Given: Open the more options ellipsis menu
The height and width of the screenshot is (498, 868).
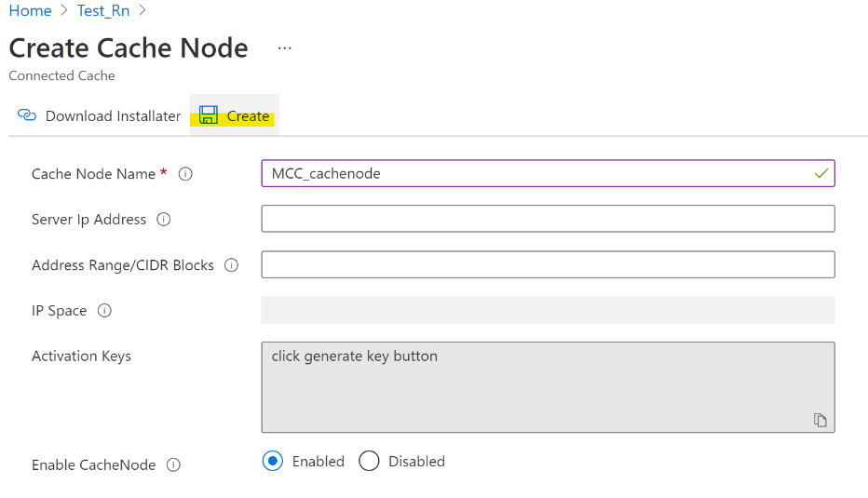Looking at the screenshot, I should (x=285, y=48).
